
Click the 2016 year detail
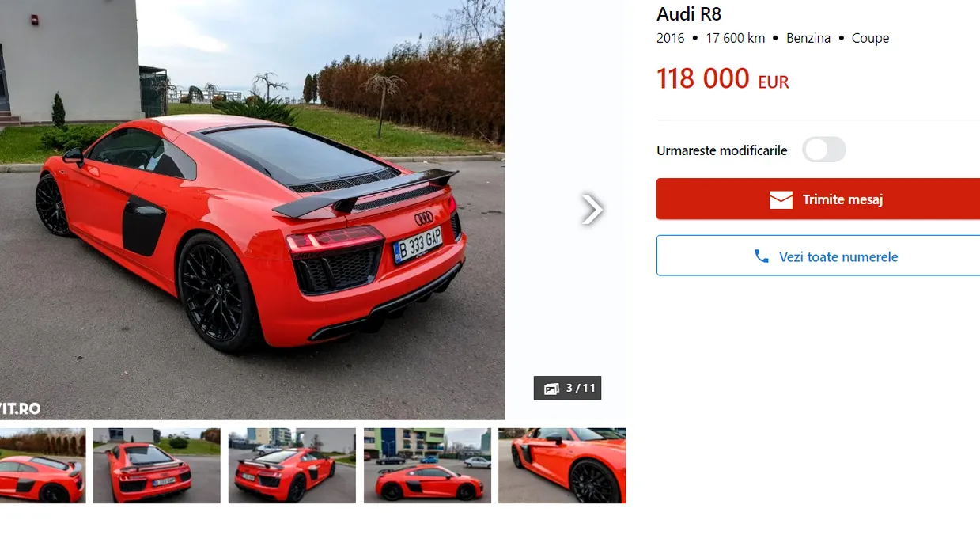(x=671, y=38)
